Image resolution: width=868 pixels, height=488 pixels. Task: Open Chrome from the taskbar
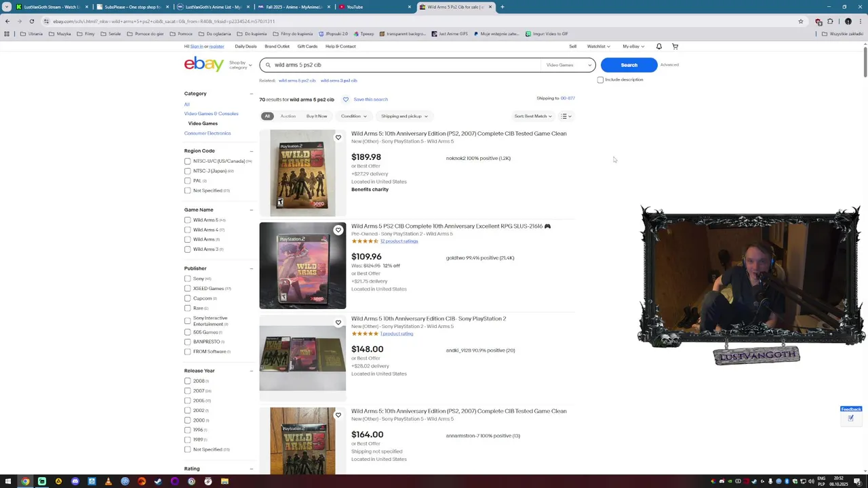(x=26, y=481)
